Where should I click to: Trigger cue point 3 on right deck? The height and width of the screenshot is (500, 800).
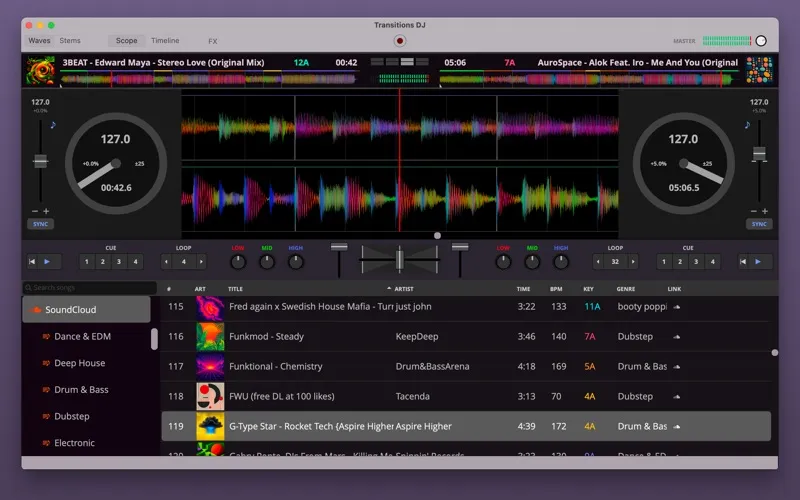(696, 262)
